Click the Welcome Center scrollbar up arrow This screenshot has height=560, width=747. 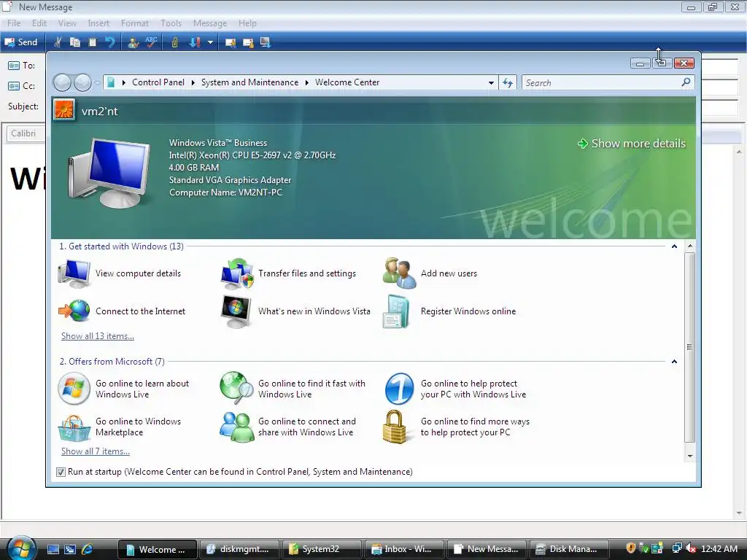[x=690, y=246]
